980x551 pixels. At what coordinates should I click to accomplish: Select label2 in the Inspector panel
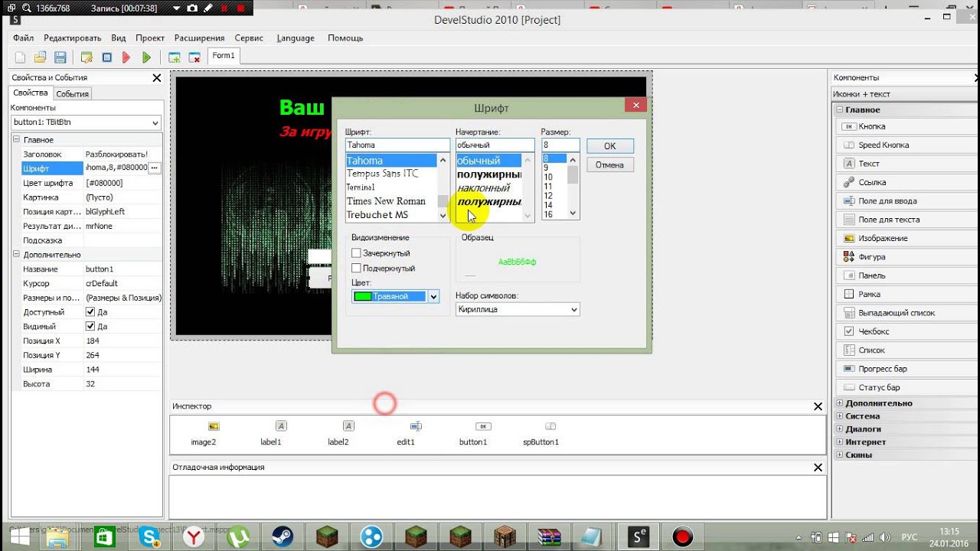[x=338, y=433]
